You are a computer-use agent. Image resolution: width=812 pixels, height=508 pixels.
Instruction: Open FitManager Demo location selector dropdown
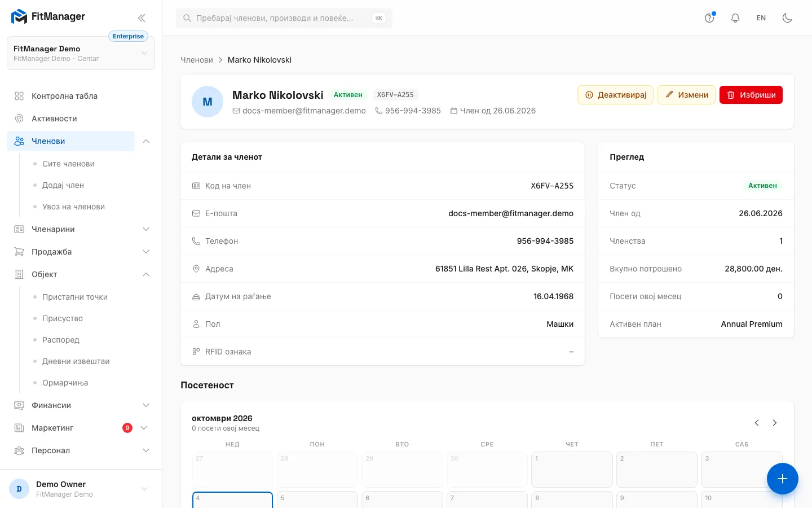(x=81, y=53)
